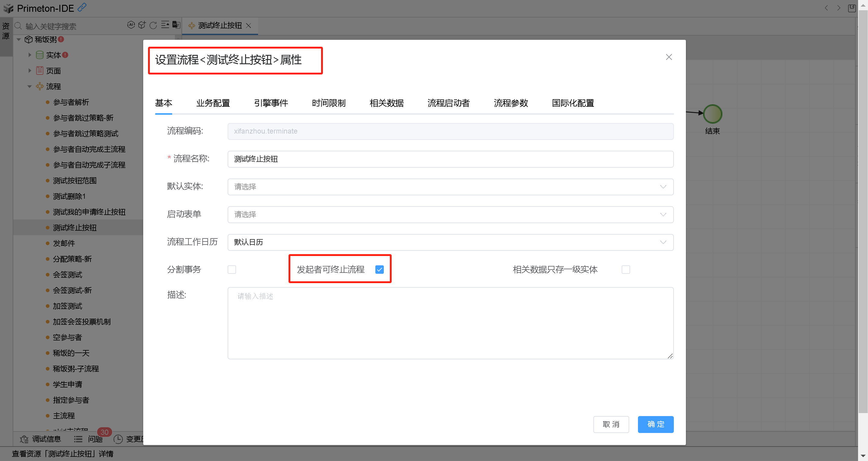Click the save icon at top right
This screenshot has height=461, width=868.
851,8
